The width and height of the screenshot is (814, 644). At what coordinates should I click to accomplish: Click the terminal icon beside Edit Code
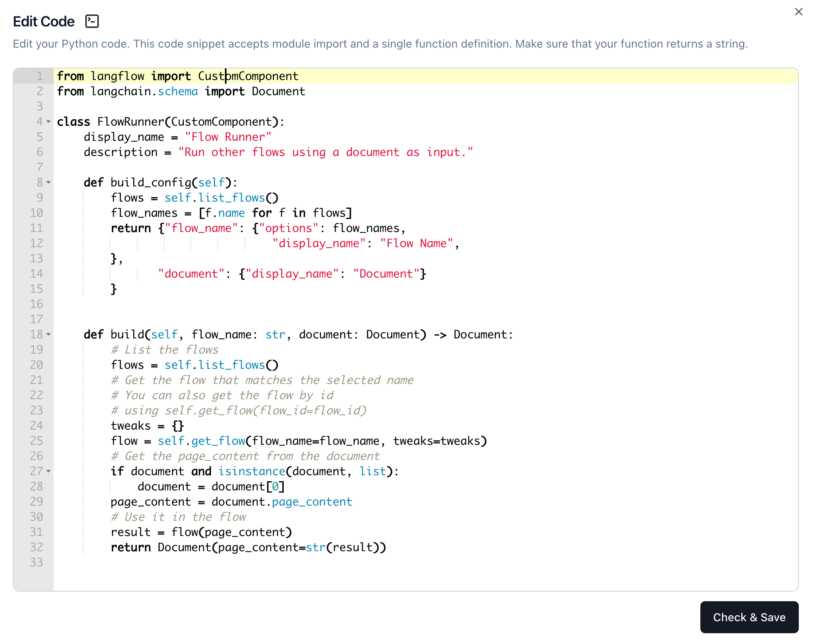coord(92,21)
